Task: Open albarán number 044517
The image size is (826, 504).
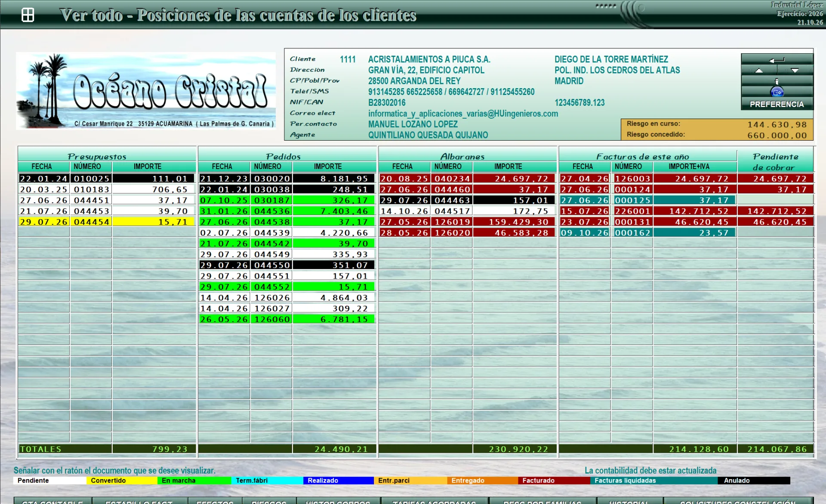Action: pos(452,211)
